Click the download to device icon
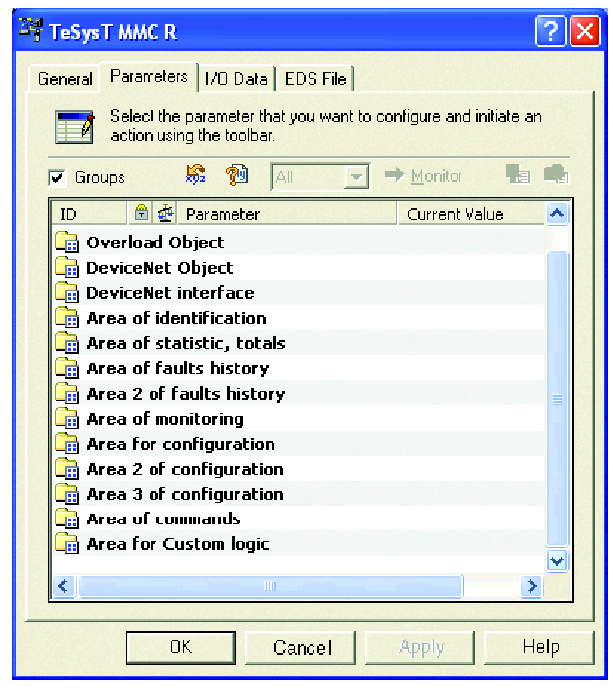Image resolution: width=613 pixels, height=688 pixels. (556, 174)
